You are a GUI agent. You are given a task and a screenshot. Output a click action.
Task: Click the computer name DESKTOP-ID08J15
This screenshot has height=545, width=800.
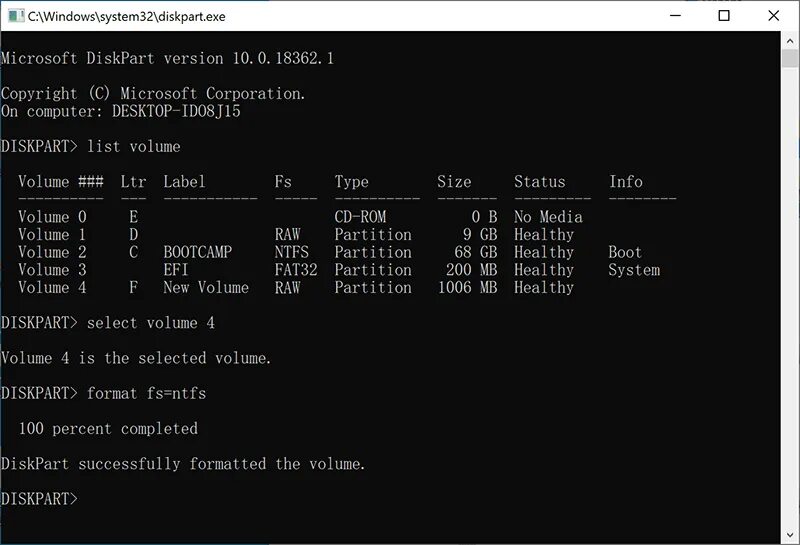pos(176,111)
